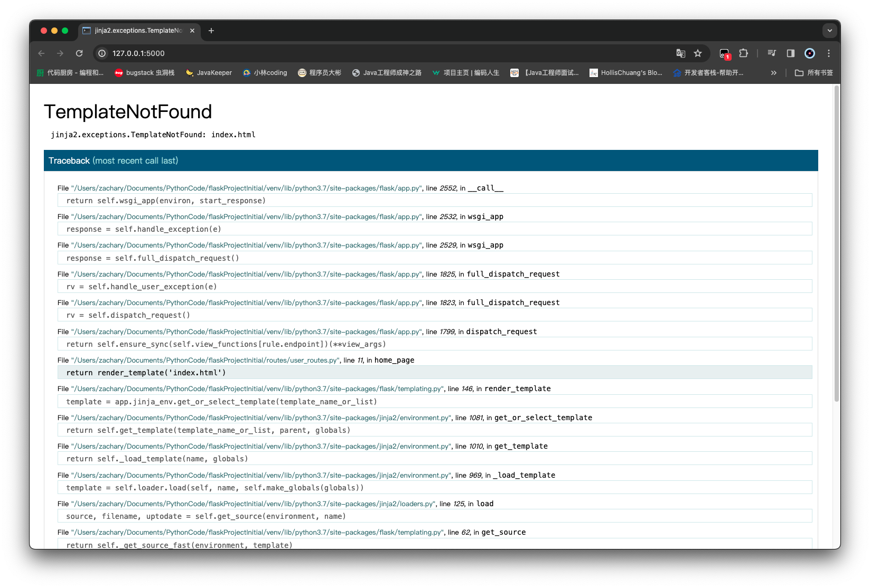The image size is (870, 588).
Task: Toggle the browser side panel
Action: [x=791, y=53]
